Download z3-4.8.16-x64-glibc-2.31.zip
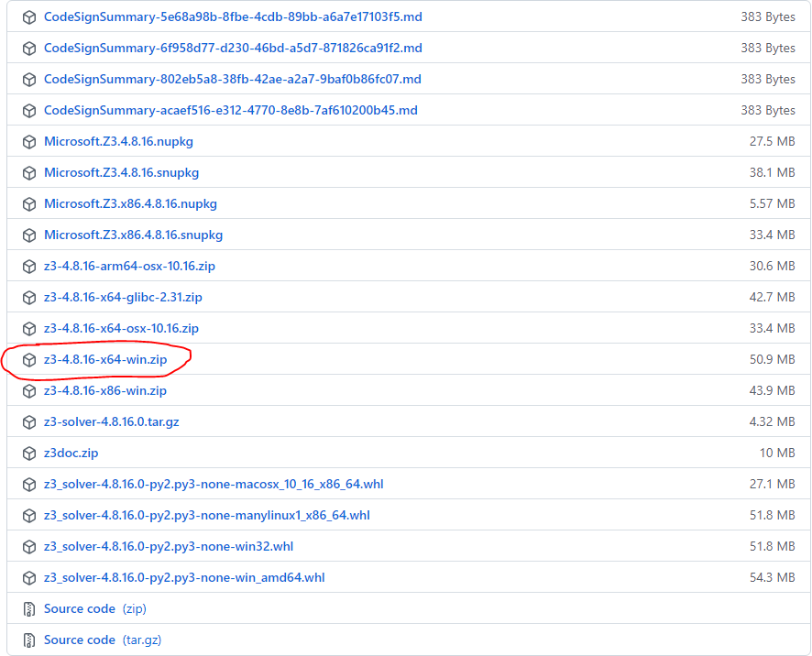This screenshot has width=812, height=656. (123, 297)
